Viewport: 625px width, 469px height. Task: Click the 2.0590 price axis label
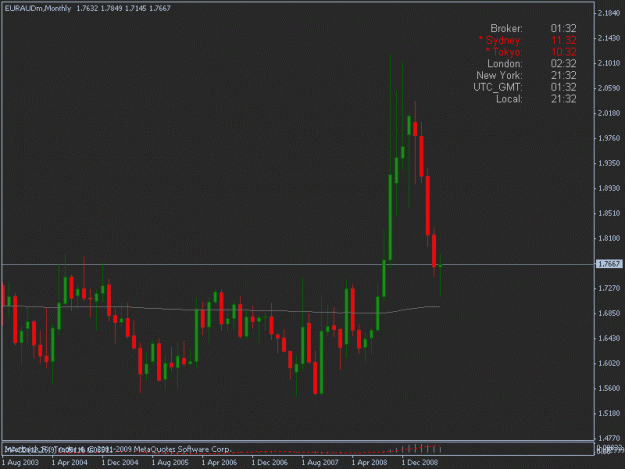click(x=609, y=88)
